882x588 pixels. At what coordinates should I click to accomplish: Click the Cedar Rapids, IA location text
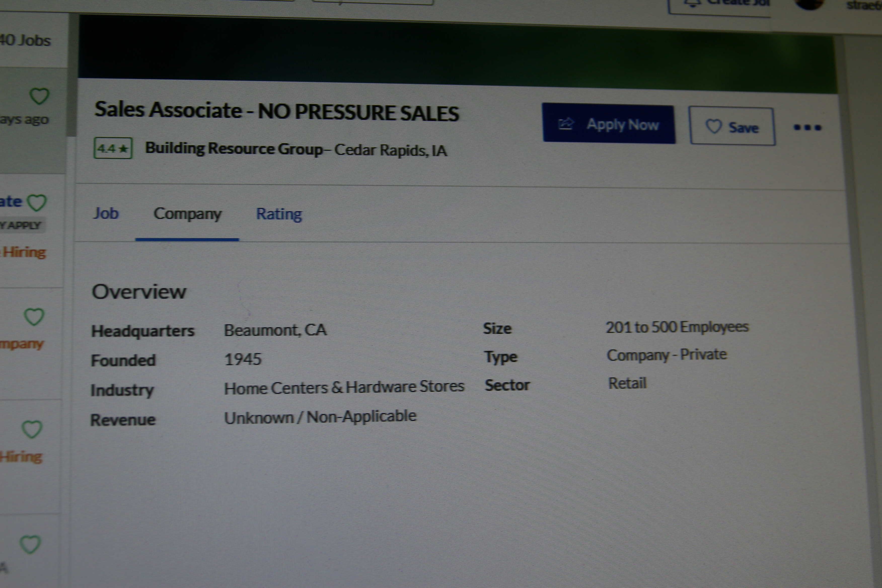[390, 150]
